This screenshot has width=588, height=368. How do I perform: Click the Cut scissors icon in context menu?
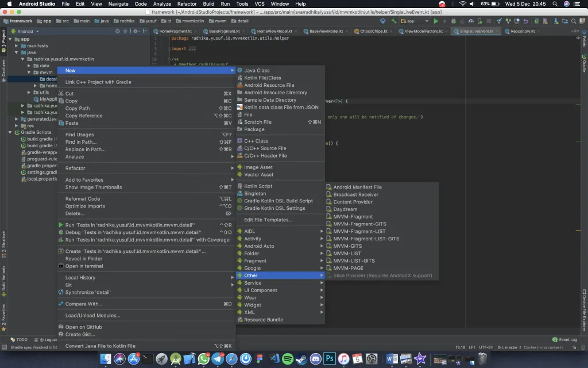[61, 94]
